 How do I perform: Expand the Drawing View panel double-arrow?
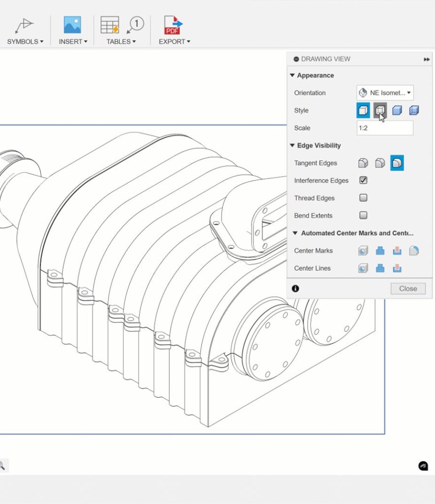click(x=427, y=59)
